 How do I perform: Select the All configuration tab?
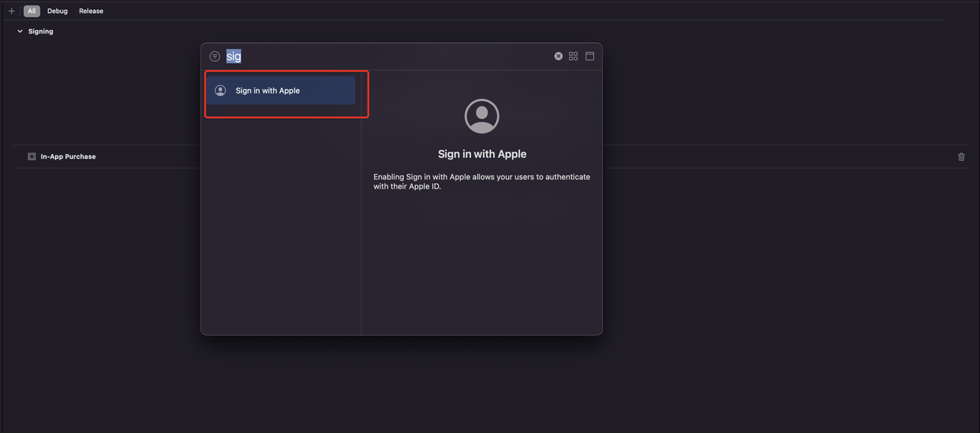31,11
